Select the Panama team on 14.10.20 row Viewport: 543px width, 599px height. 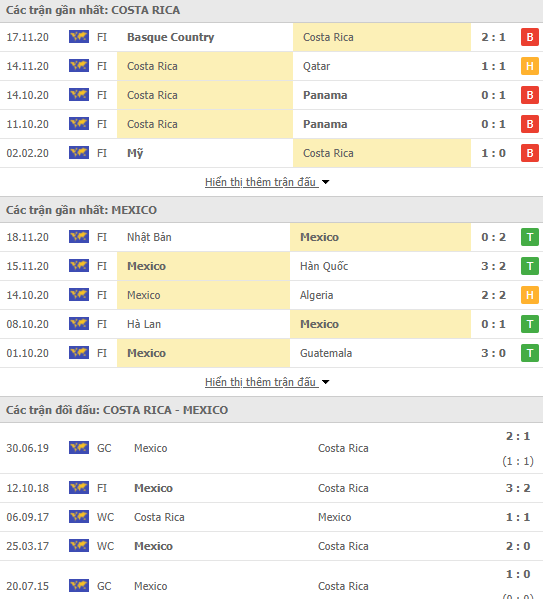coord(325,95)
